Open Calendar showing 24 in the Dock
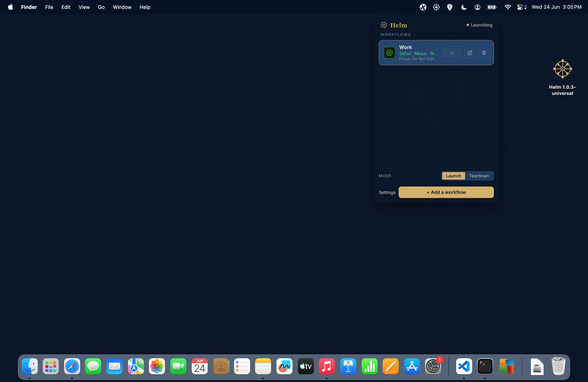Viewport: 588px width, 382px height. 199,366
